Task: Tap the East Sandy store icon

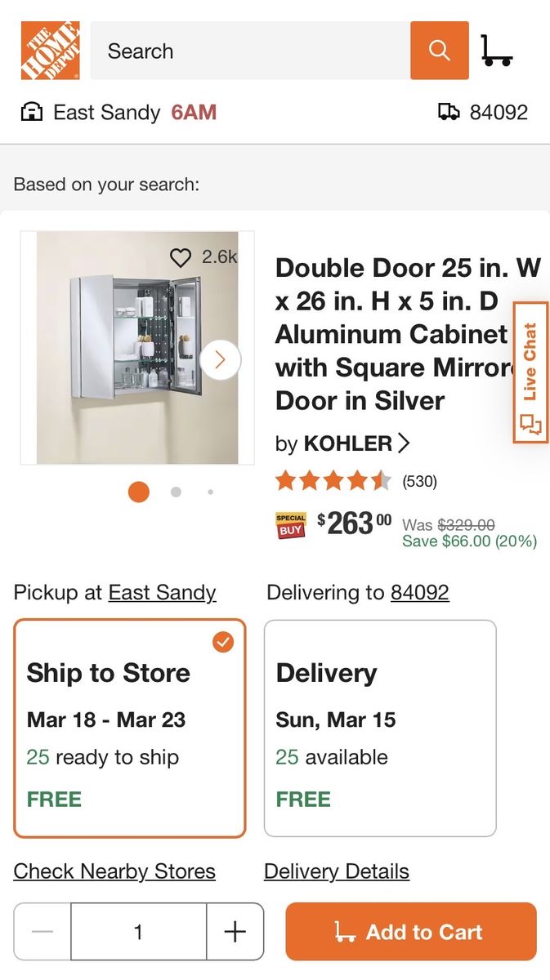Action: click(x=31, y=112)
